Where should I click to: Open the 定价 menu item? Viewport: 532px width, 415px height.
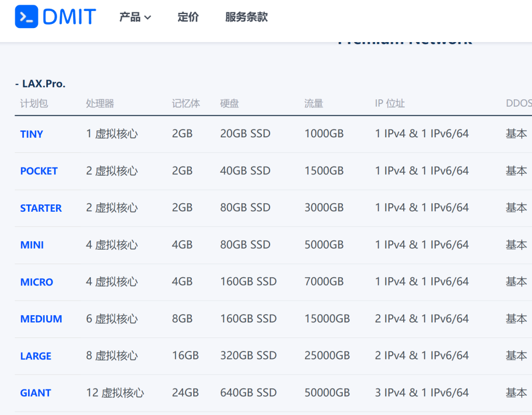coord(188,17)
